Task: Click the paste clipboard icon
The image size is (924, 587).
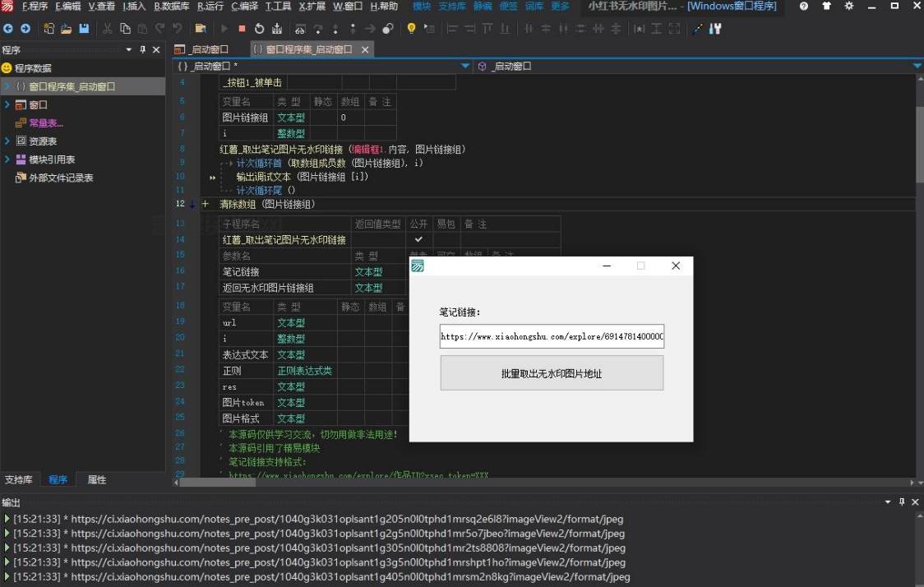Action: pyautogui.click(x=142, y=28)
